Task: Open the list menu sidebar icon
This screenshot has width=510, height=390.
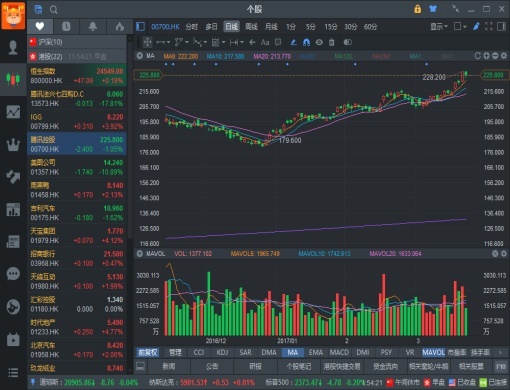Action: point(13,372)
